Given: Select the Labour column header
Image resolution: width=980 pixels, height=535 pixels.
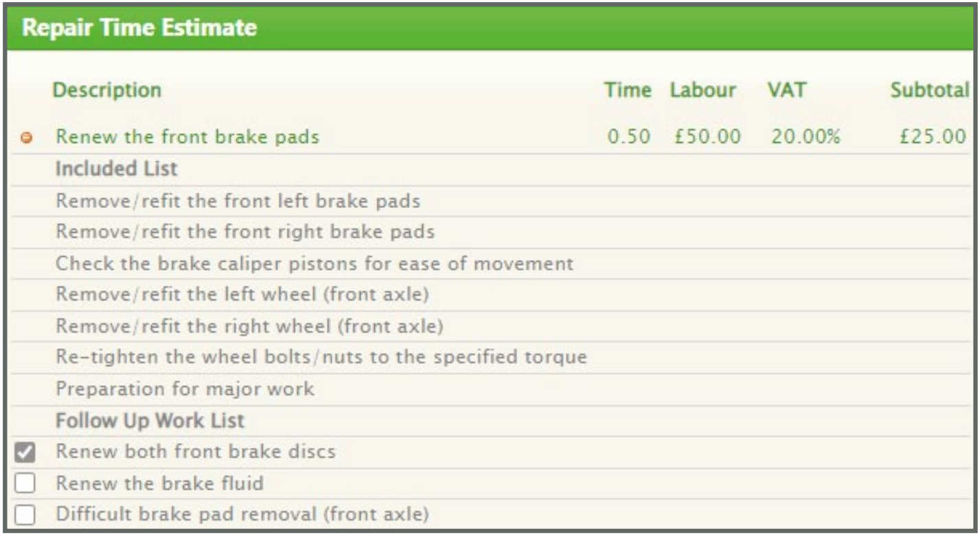Looking at the screenshot, I should (703, 90).
